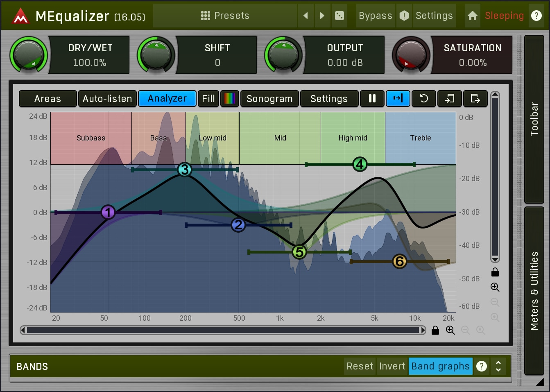This screenshot has width=550, height=392.
Task: Select band 2 node
Action: point(238,225)
